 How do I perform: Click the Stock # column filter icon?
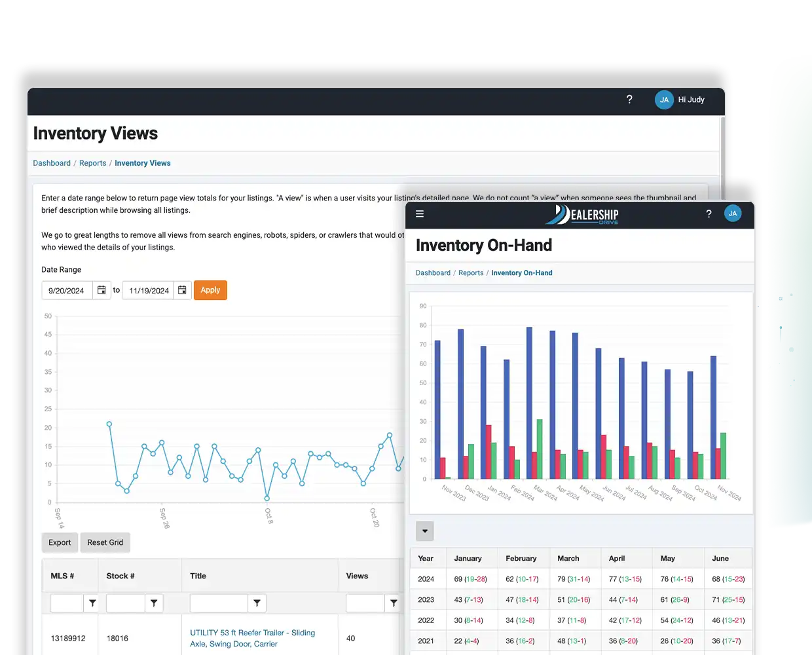[154, 603]
